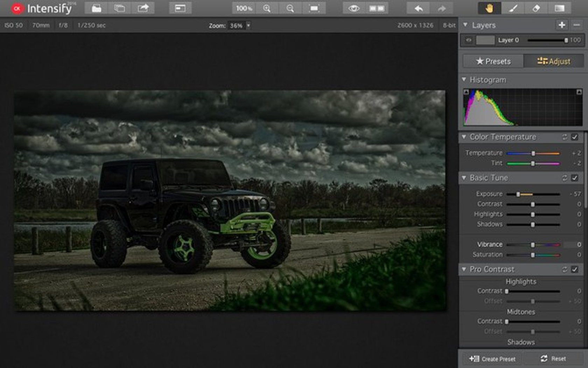This screenshot has height=368, width=588.
Task: Switch to the Presets tab
Action: point(493,61)
